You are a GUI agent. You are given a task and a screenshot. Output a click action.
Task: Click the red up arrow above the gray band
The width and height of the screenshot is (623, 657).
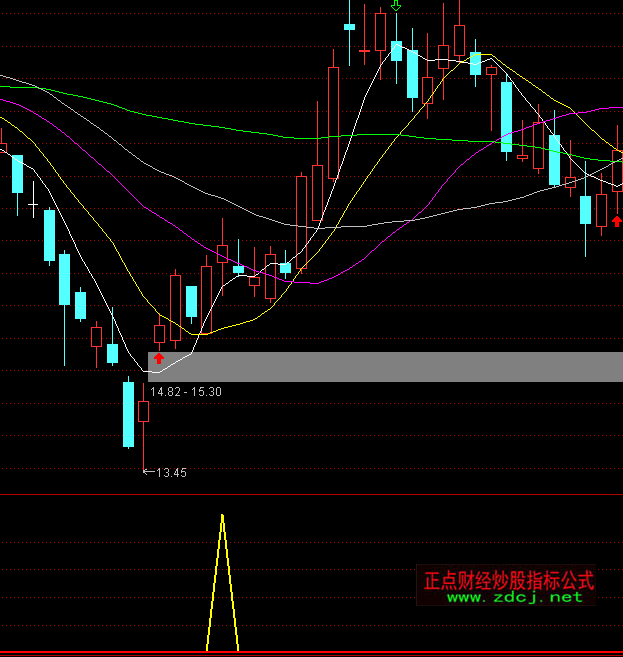coord(159,356)
